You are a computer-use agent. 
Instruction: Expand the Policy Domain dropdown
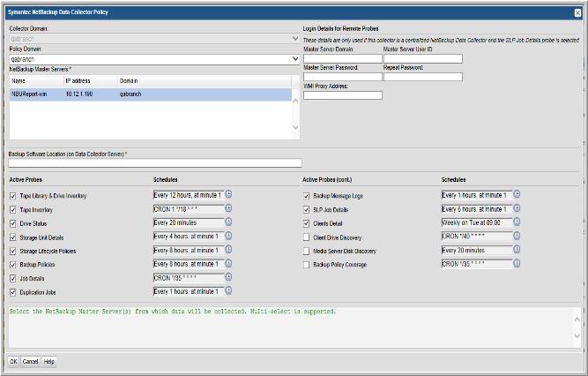tap(294, 59)
